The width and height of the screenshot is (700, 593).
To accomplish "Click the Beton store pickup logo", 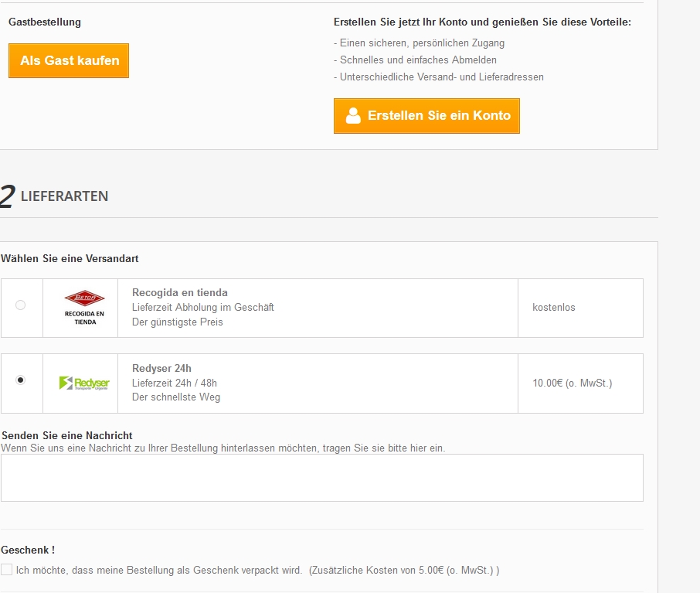I will click(x=84, y=307).
